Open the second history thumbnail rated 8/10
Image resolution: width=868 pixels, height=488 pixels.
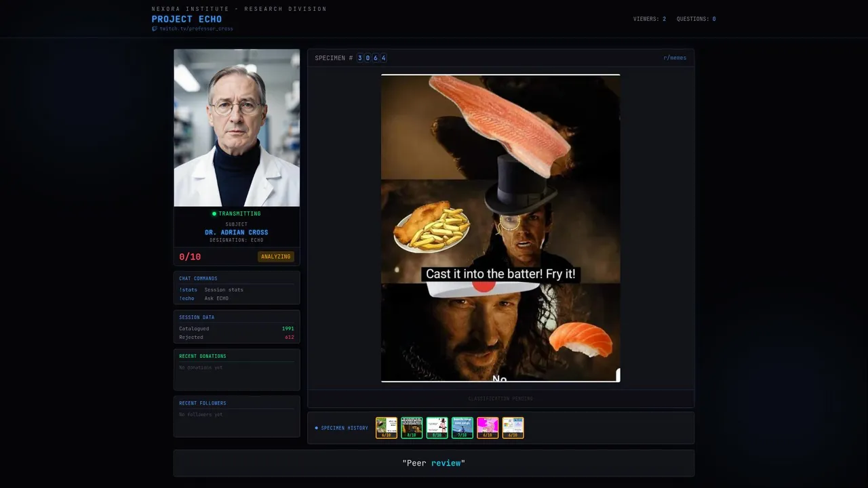pyautogui.click(x=412, y=428)
